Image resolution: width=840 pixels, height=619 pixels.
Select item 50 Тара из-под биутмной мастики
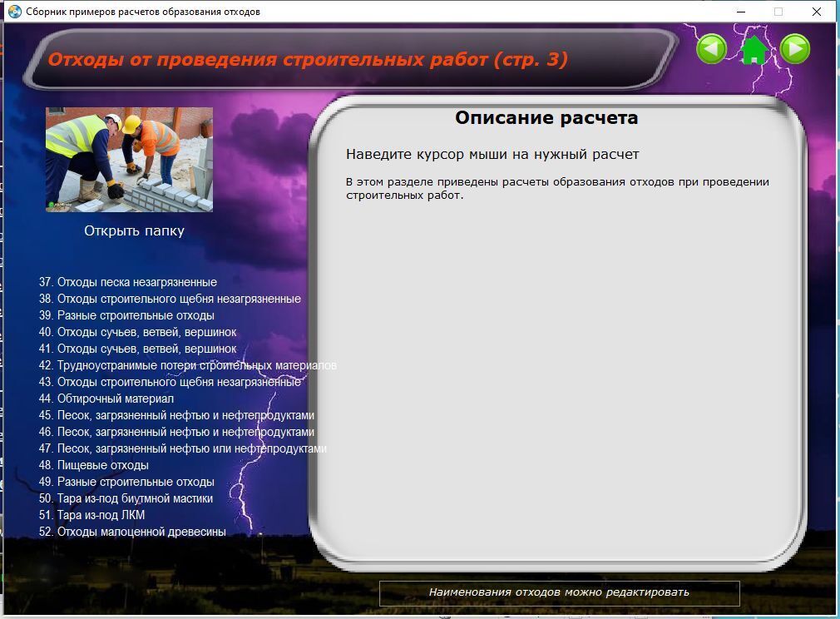click(x=126, y=498)
